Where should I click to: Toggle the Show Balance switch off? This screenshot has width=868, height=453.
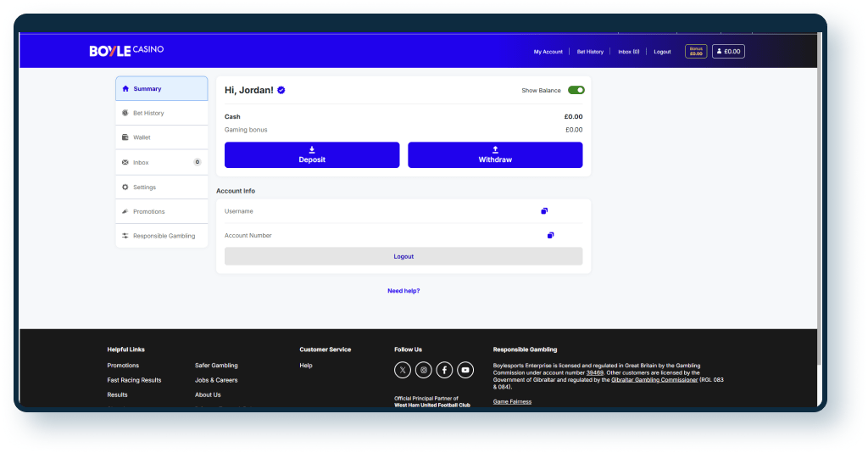tap(576, 90)
